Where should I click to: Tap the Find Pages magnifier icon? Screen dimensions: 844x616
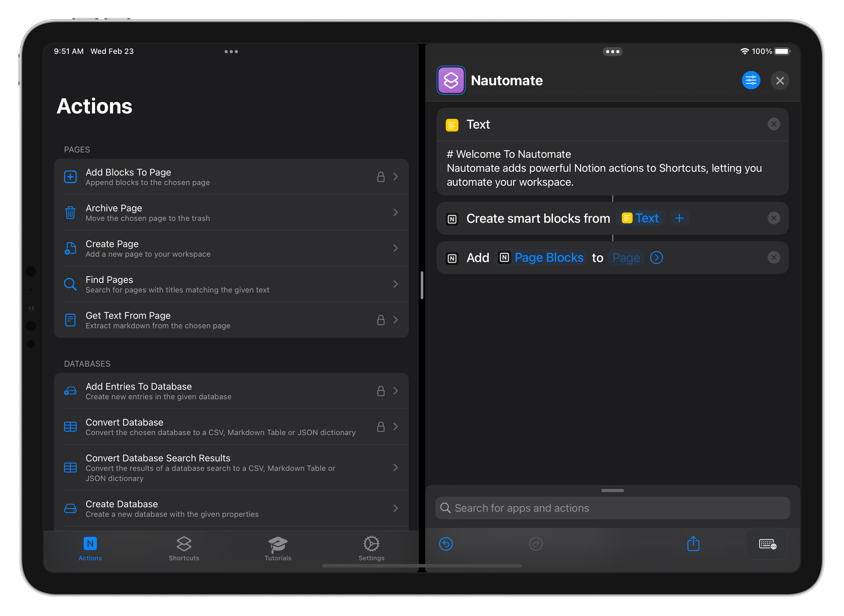click(x=70, y=284)
